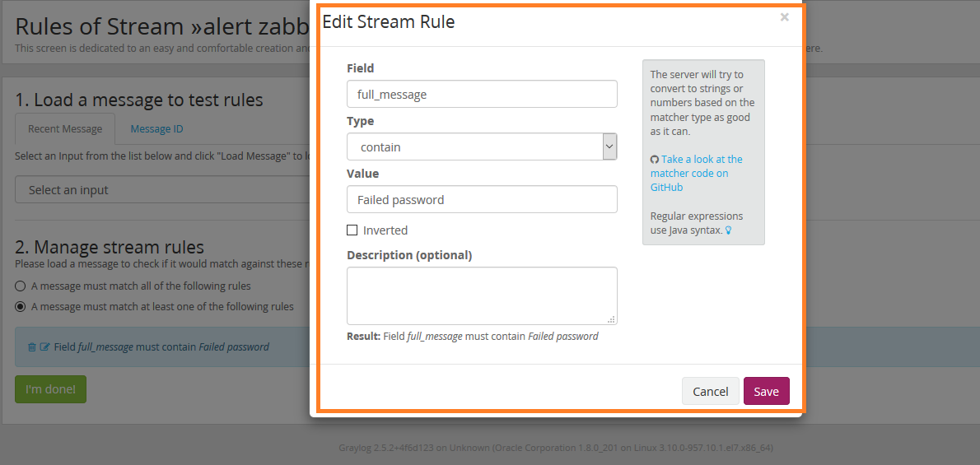Click the Value input with 'Failed password'

click(482, 200)
